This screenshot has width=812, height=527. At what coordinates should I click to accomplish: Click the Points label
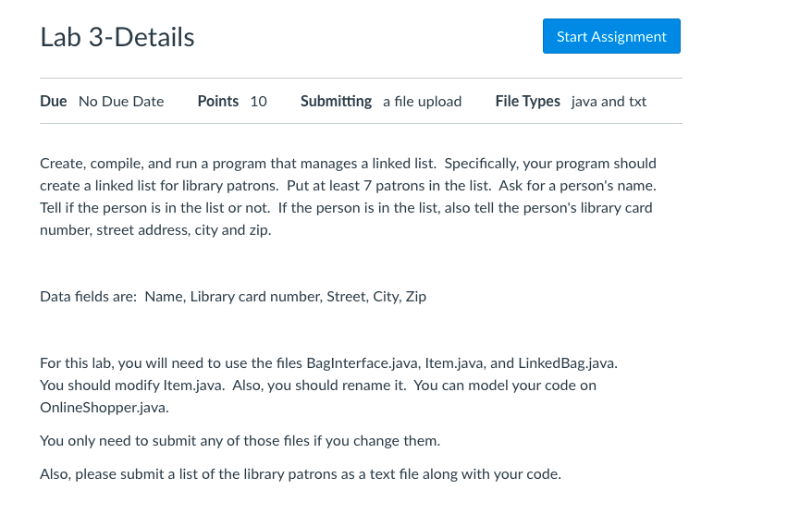pos(218,101)
